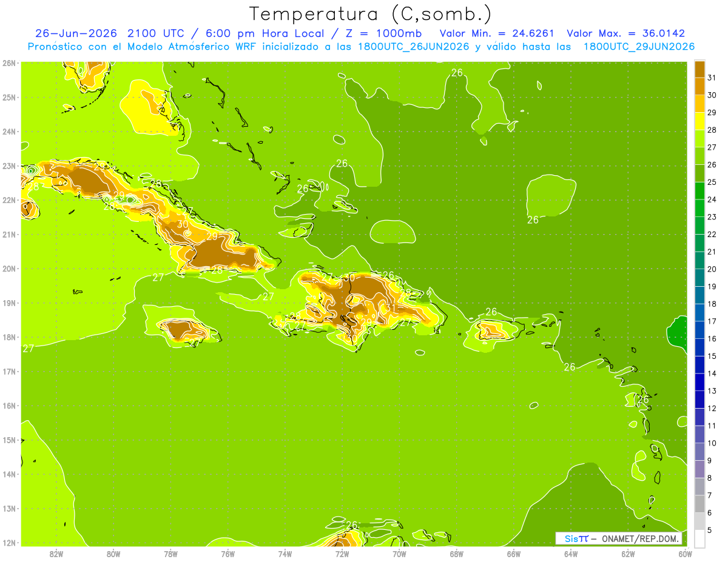This screenshot has height=562, width=728.
Task: Pick legend swatch between 20 and 21
Action: coord(700,261)
